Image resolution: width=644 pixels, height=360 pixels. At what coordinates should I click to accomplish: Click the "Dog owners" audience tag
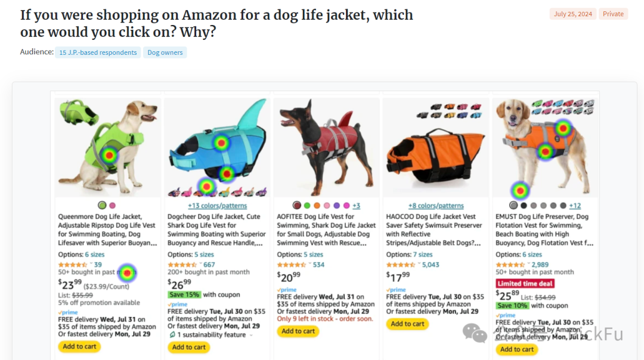(x=165, y=52)
